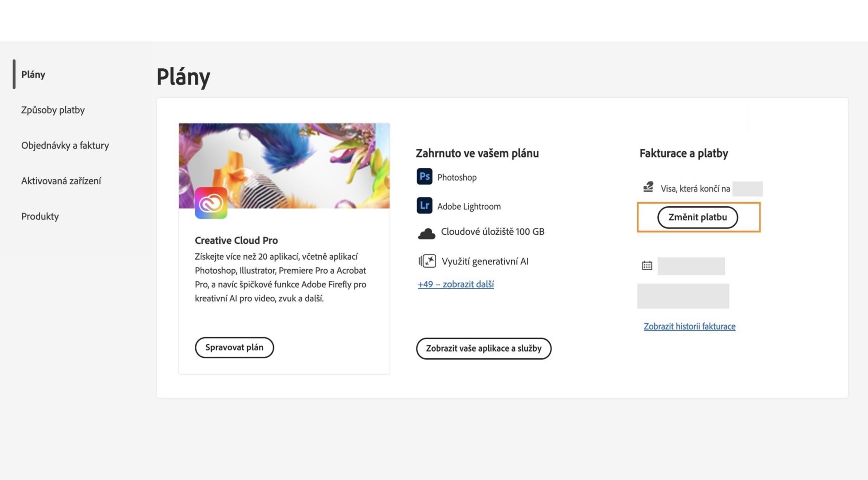
Task: Click the calendar billing date icon
Action: 647,266
